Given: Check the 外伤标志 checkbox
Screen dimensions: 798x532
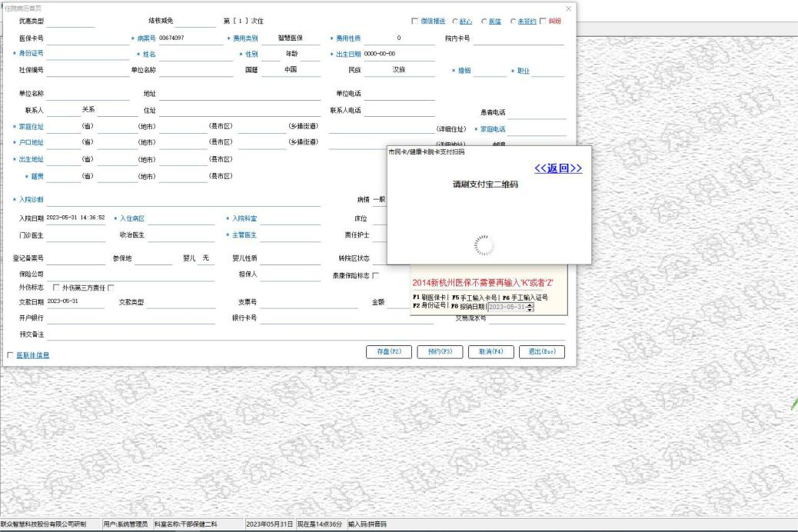Looking at the screenshot, I should click(55, 288).
